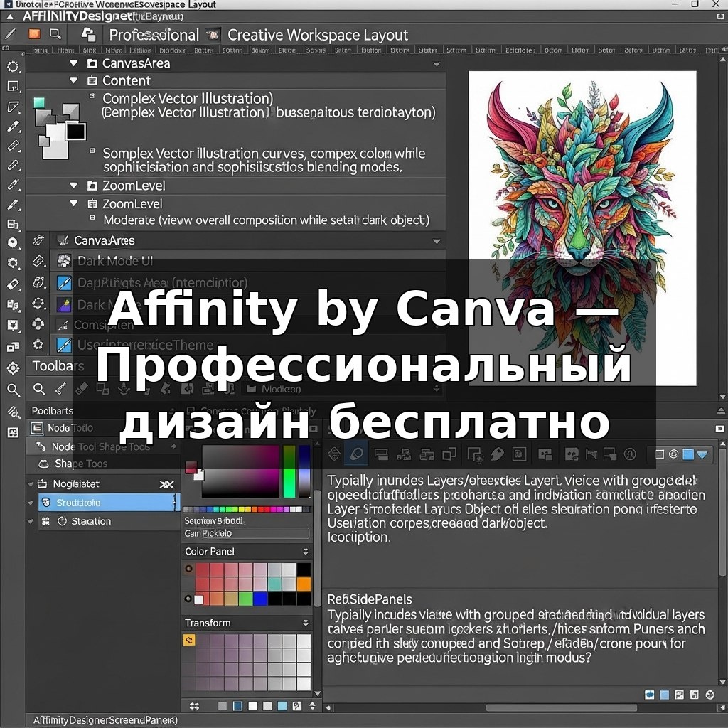Toggle the small box before Somplex Vector text

click(92, 151)
